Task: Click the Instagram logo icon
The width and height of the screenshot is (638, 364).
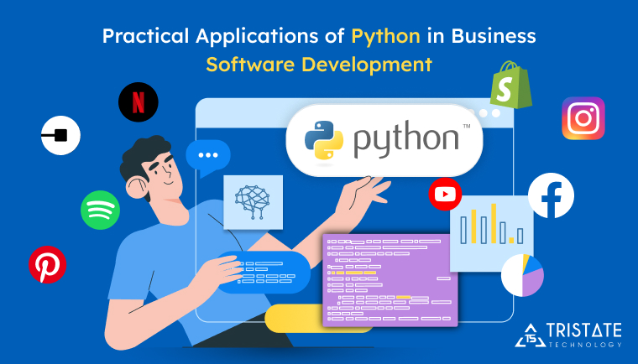Action: 583,118
